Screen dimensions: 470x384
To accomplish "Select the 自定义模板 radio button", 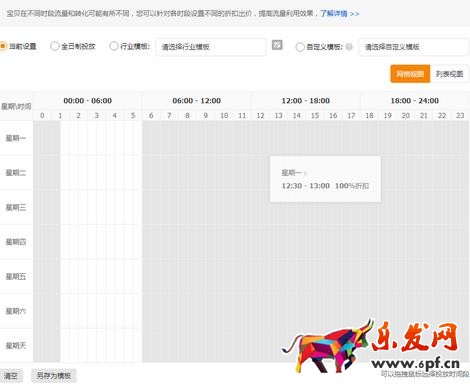I will (300, 47).
